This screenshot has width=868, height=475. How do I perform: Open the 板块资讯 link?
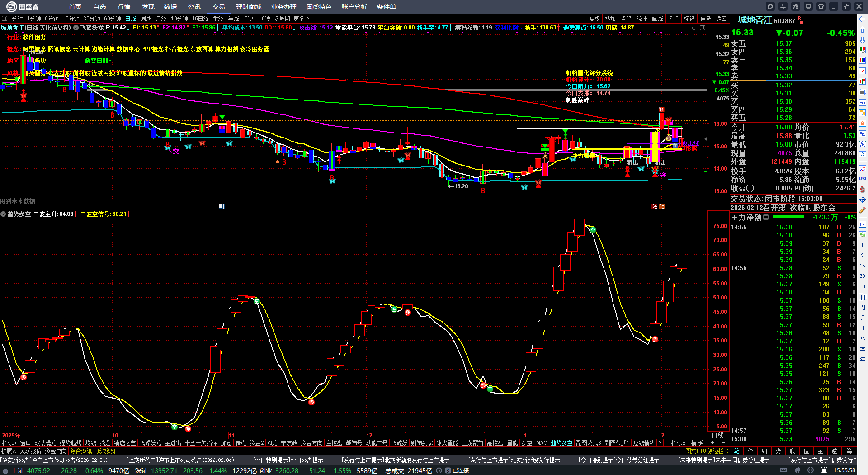106,451
